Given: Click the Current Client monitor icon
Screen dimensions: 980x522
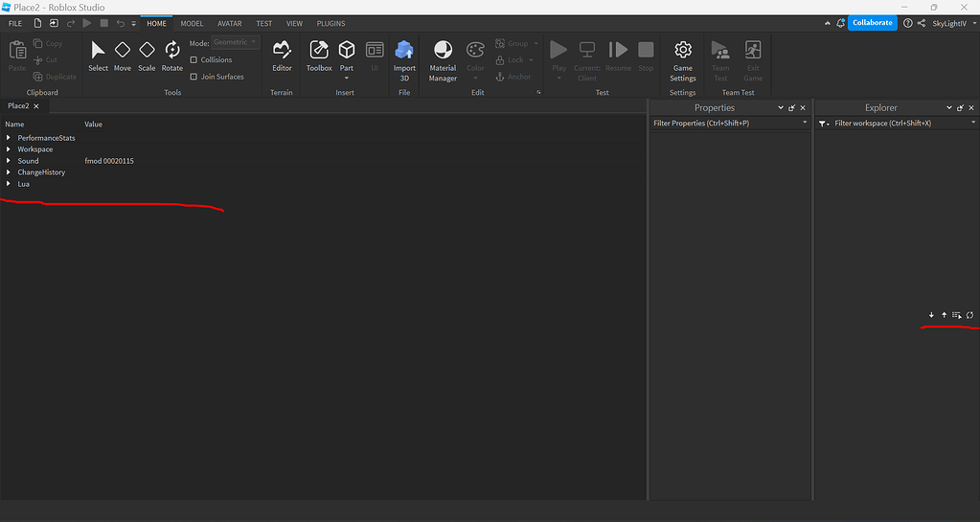Looking at the screenshot, I should tap(587, 50).
